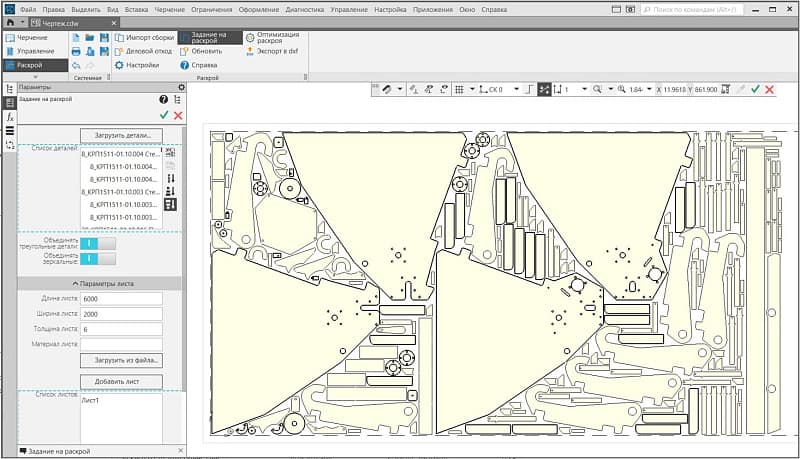
Task: Click the Длина листа input field
Action: pyautogui.click(x=121, y=299)
